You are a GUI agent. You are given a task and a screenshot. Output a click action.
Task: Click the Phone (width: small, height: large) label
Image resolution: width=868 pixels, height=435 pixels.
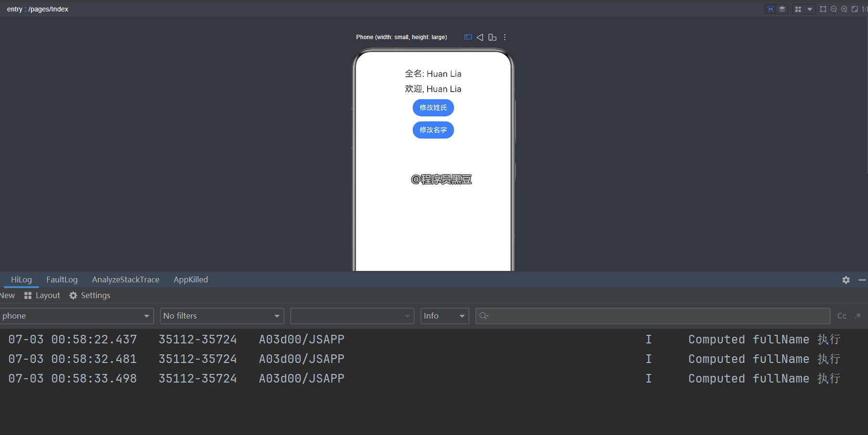401,37
